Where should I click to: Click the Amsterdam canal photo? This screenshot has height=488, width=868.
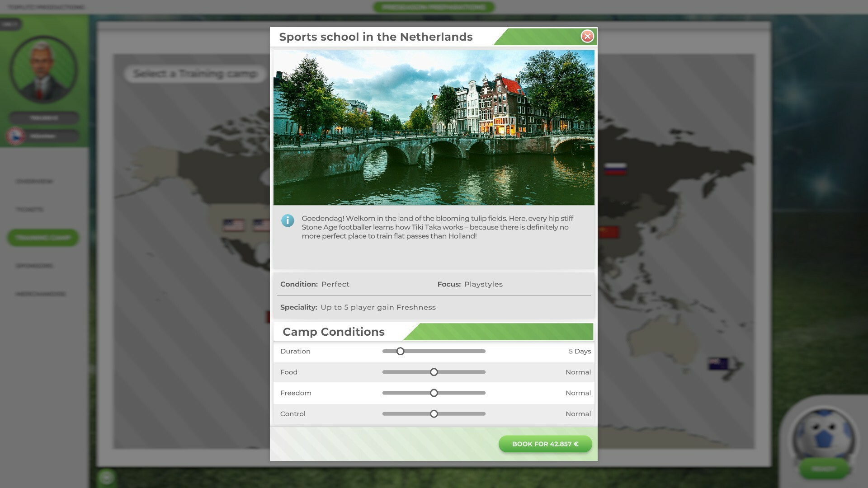coord(434,127)
